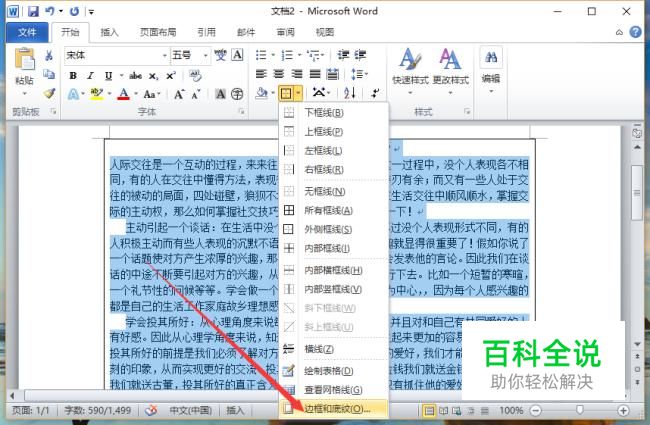Click the Copy icon
Viewport: 650px width, 425px height.
tap(49, 74)
